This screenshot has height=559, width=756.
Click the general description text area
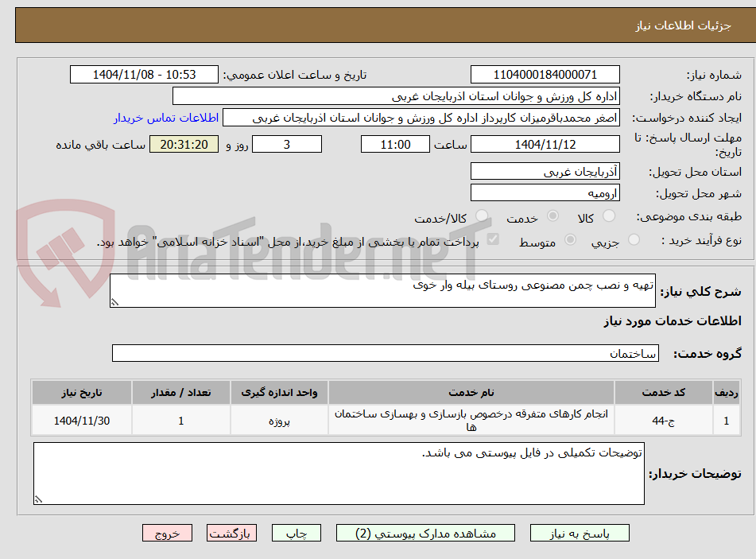tap(382, 290)
